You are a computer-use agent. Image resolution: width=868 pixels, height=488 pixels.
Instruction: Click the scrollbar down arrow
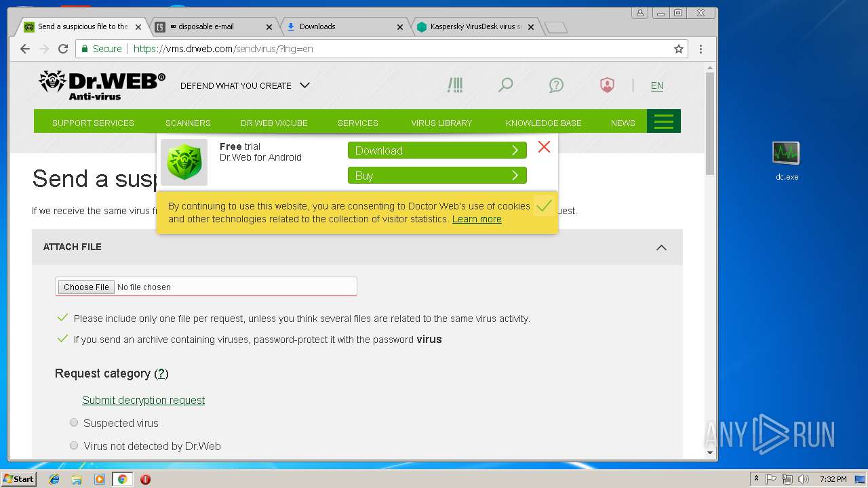tap(710, 453)
